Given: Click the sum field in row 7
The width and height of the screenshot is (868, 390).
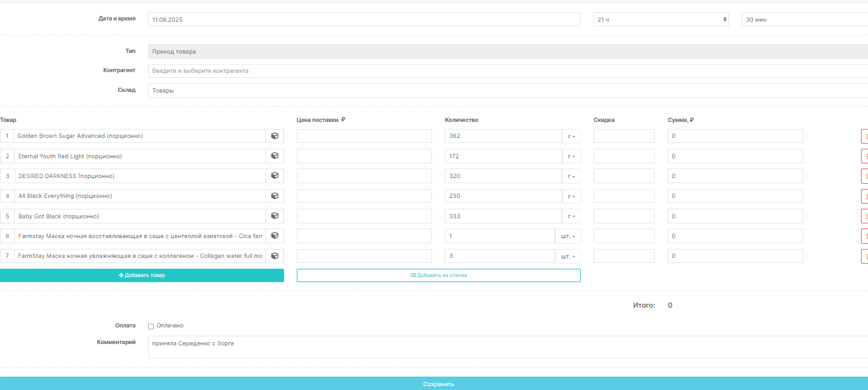Looking at the screenshot, I should pyautogui.click(x=735, y=256).
